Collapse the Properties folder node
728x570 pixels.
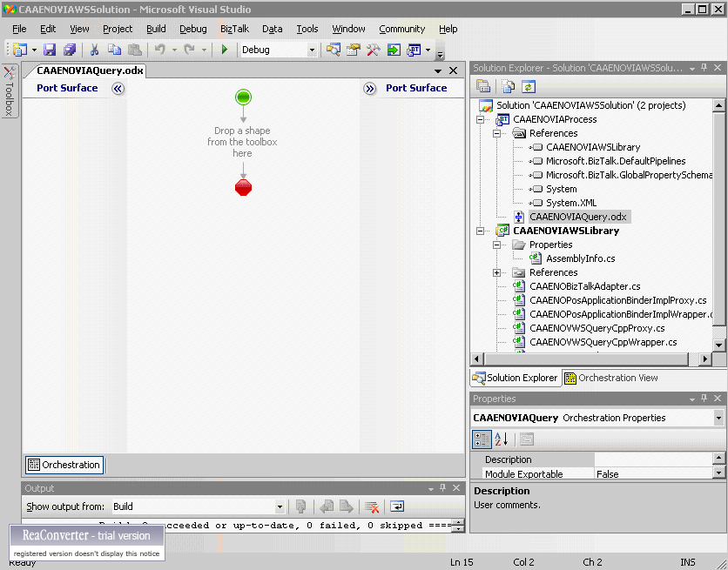pyautogui.click(x=496, y=245)
